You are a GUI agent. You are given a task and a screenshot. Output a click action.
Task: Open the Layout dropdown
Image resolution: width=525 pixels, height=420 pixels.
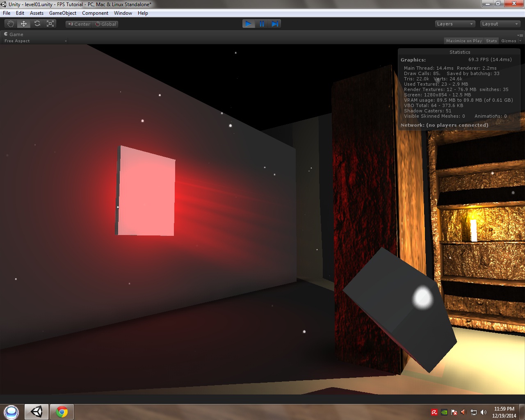pyautogui.click(x=500, y=23)
